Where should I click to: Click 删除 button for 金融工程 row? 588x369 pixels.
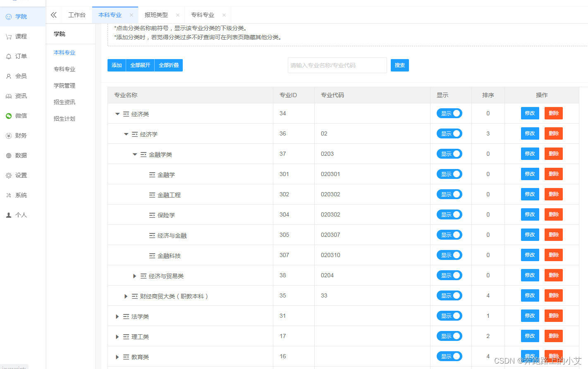[554, 194]
